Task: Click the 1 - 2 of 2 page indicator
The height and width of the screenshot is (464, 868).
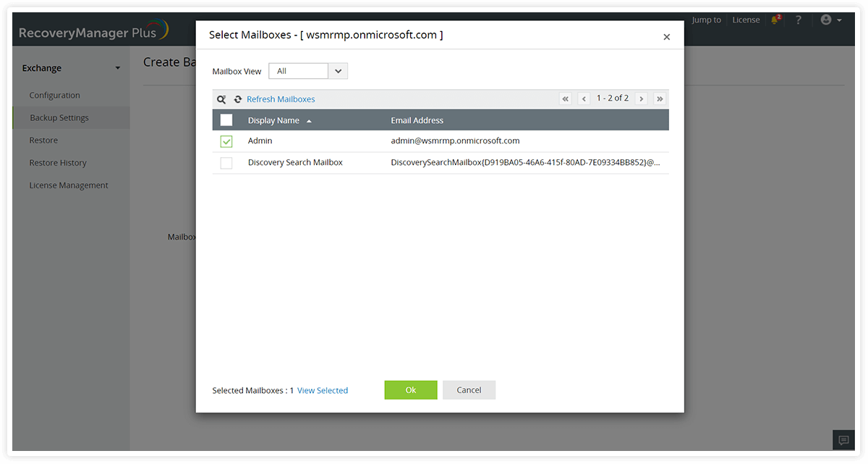Action: (613, 98)
